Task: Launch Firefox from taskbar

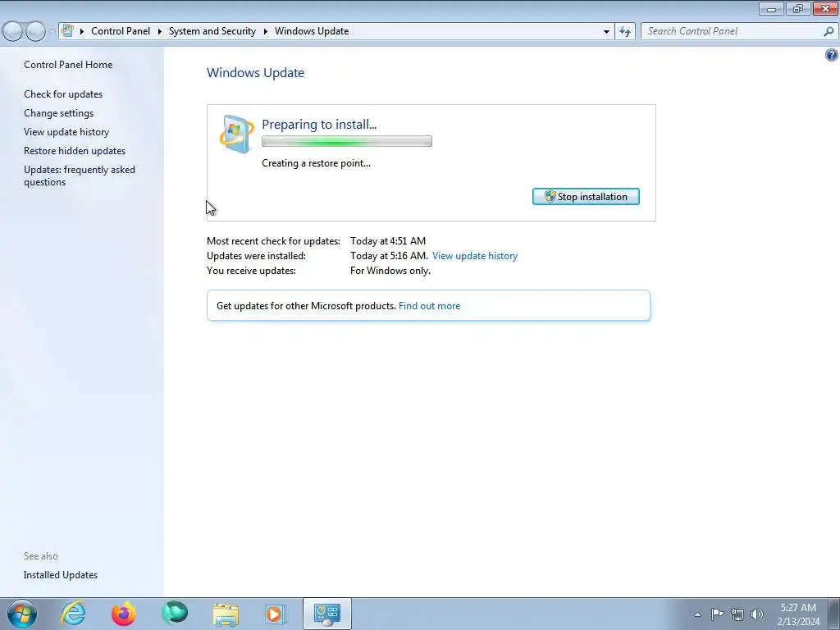Action: [124, 614]
